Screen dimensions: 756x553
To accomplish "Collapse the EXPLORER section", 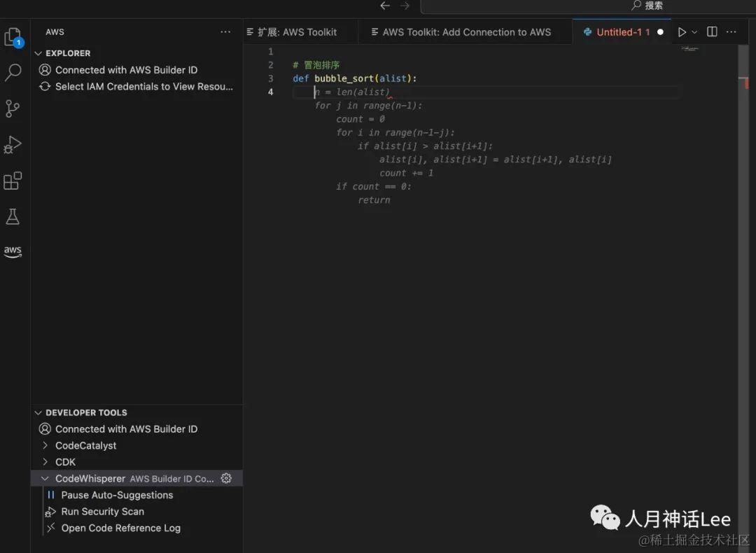I will (x=38, y=53).
